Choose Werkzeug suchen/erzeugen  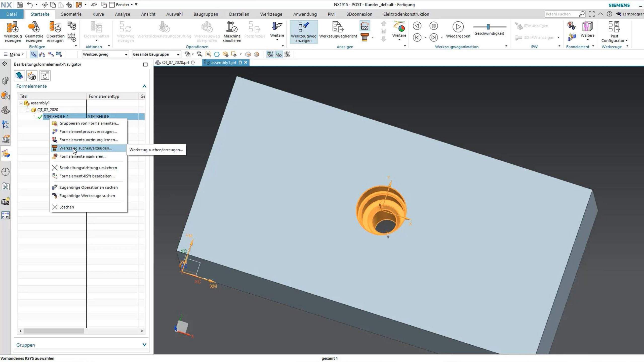tap(89, 148)
